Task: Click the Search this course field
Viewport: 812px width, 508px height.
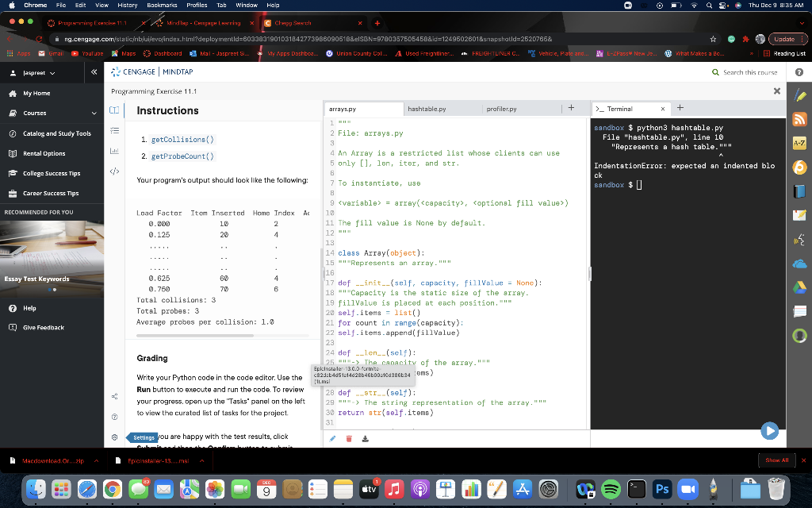Action: coord(749,72)
